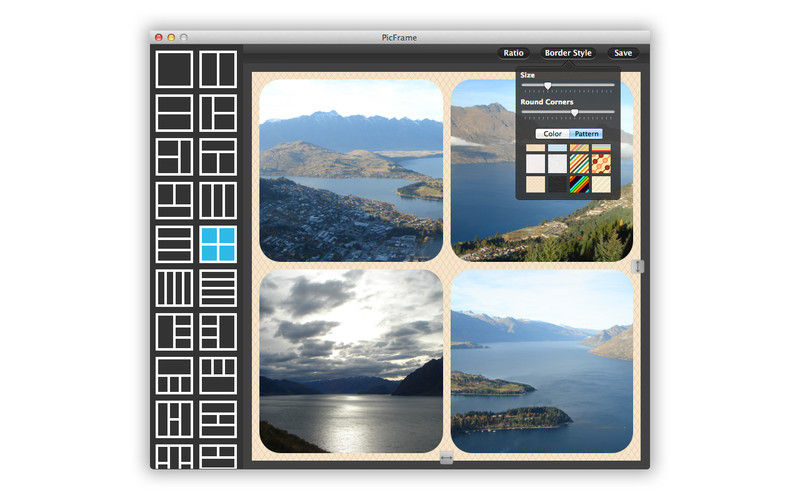This screenshot has width=800, height=500.
Task: Click the highlighted blue 2x2 grid layout
Action: (218, 244)
